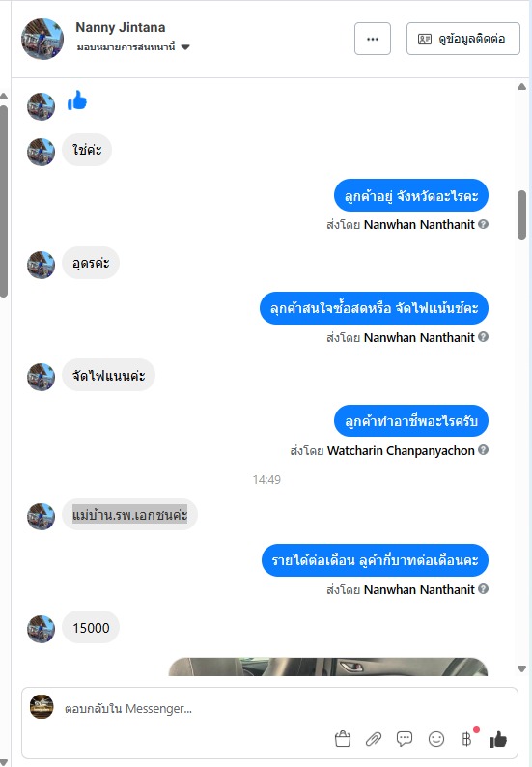Select the 15000 message bubble
The width and height of the screenshot is (532, 767).
click(x=91, y=628)
